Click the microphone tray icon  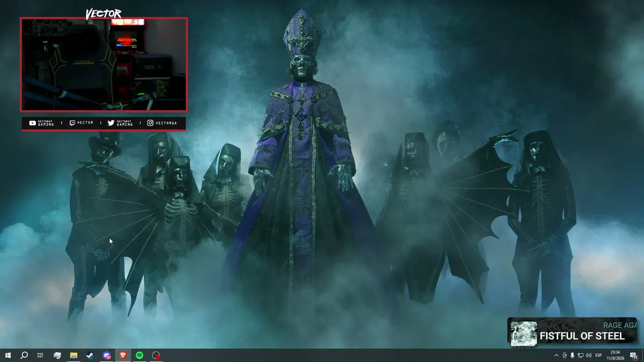573,355
